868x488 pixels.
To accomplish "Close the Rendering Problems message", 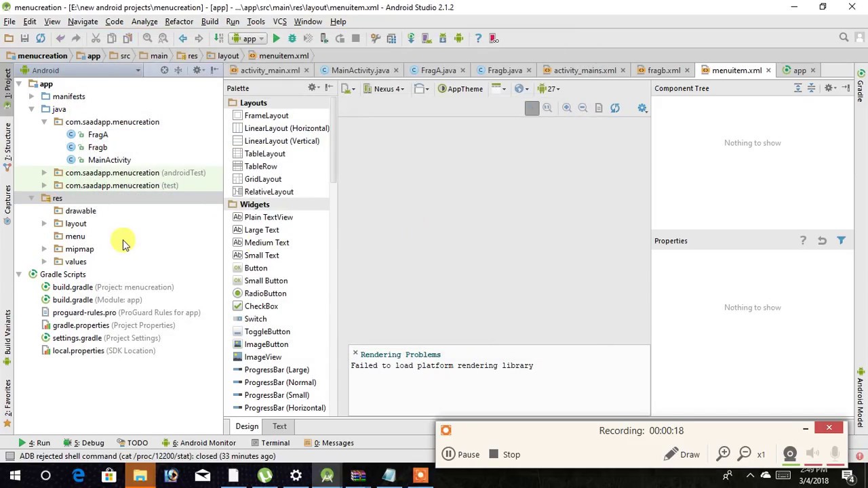I will 355,353.
